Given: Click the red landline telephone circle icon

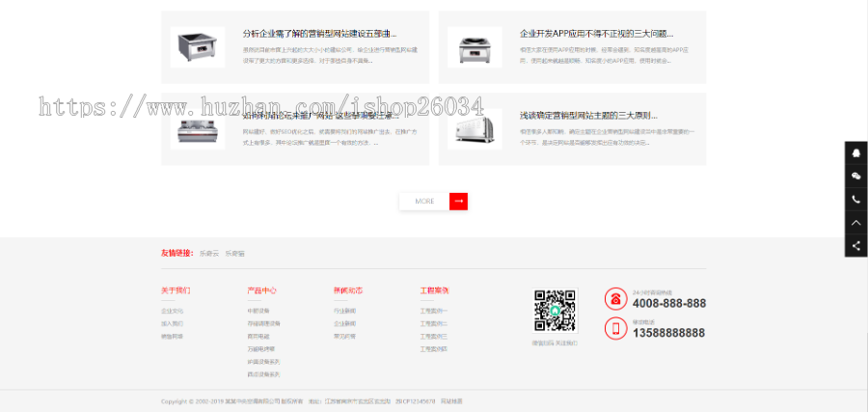Looking at the screenshot, I should pos(615,299).
